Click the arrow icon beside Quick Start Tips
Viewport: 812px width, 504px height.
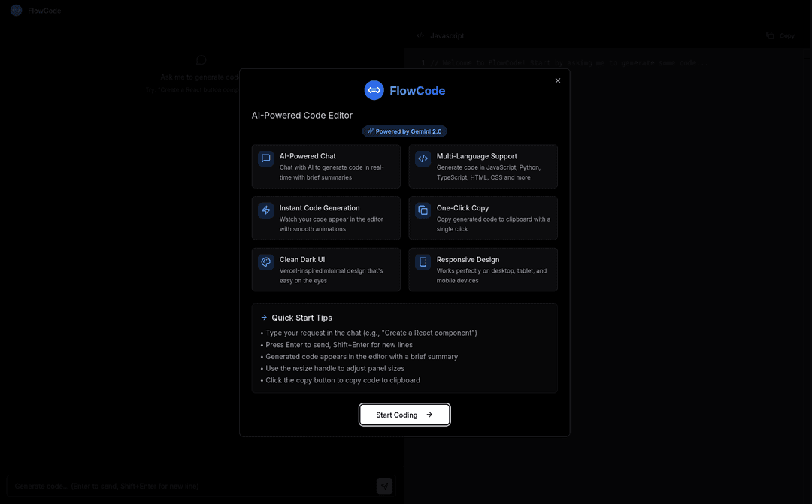(x=264, y=318)
